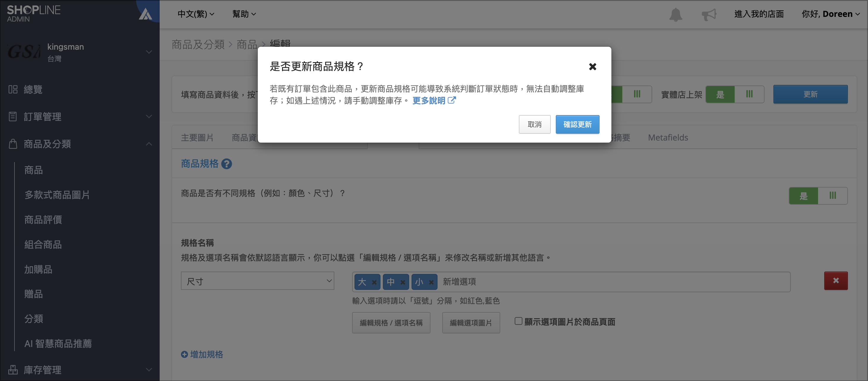The height and width of the screenshot is (381, 868).
Task: Click 編輯選項圖片 button
Action: coord(471,323)
